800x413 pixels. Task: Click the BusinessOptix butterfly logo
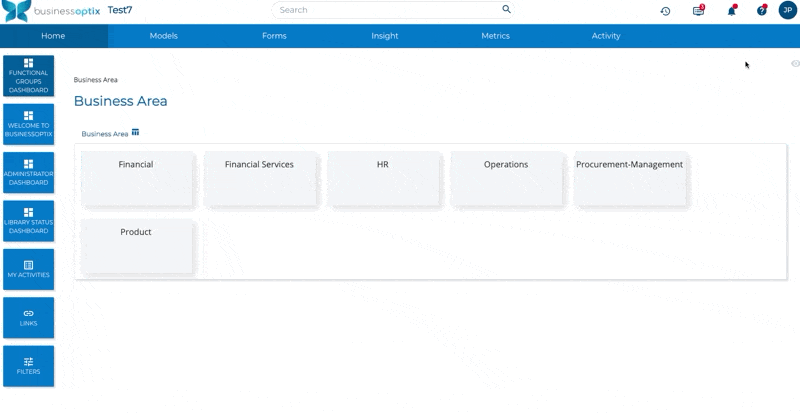click(x=16, y=11)
